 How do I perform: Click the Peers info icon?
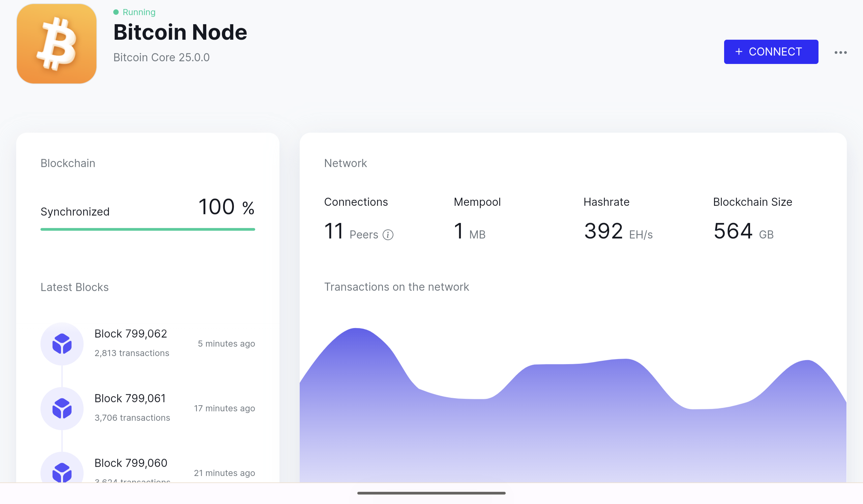pyautogui.click(x=388, y=235)
